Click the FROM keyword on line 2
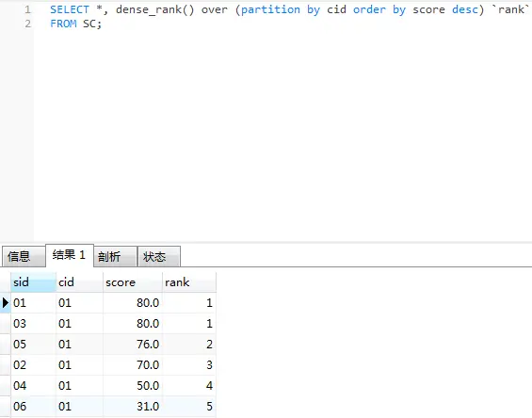532x418 pixels. coord(63,24)
